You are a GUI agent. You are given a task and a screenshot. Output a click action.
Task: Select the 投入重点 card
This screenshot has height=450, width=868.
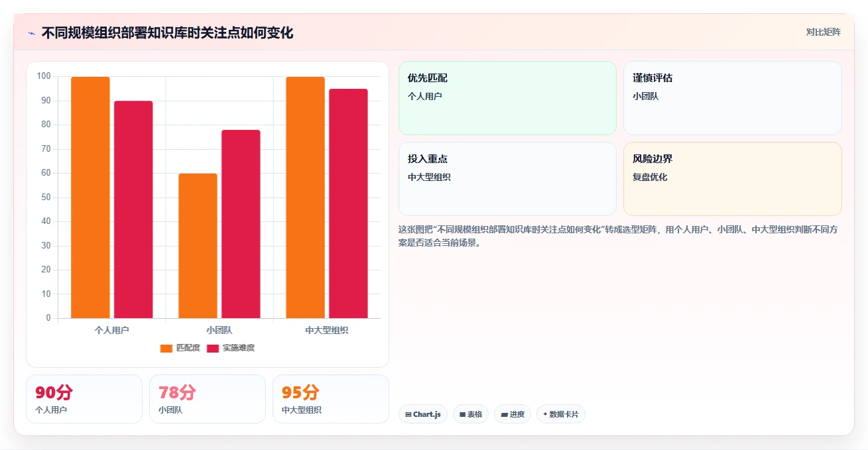pos(507,179)
